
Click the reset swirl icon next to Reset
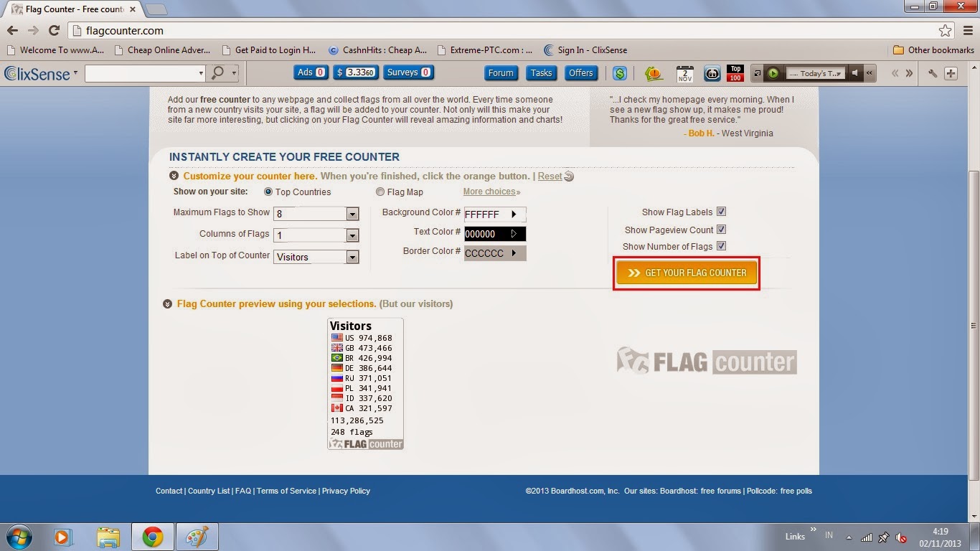point(569,176)
